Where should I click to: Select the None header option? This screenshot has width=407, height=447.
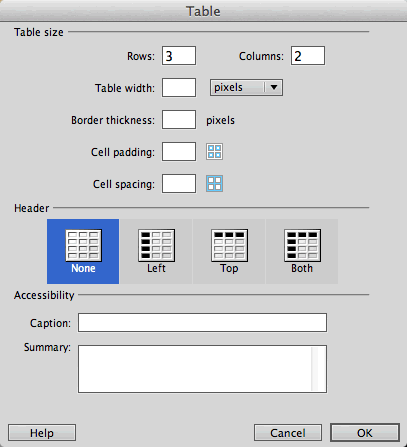pos(83,251)
